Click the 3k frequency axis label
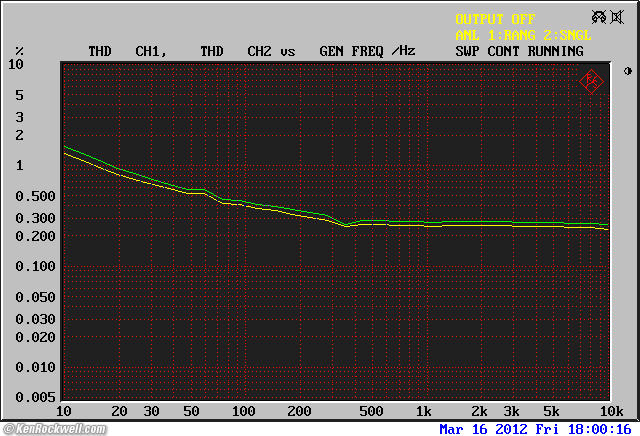640x436 pixels. pyautogui.click(x=511, y=411)
